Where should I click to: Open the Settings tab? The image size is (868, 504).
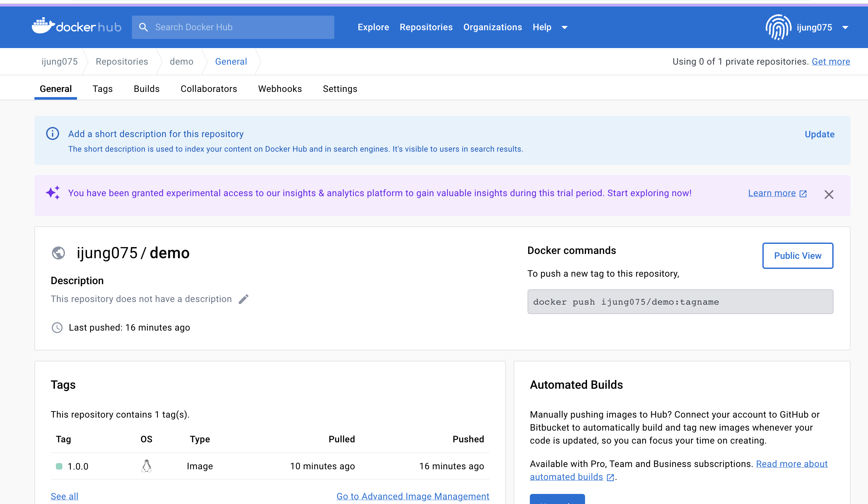click(x=340, y=89)
